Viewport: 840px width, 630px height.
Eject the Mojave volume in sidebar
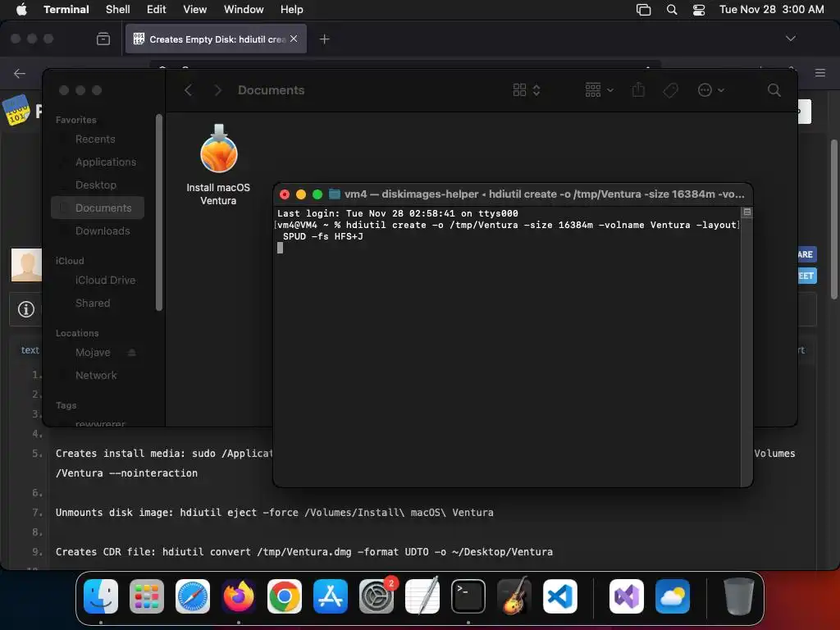[132, 353]
